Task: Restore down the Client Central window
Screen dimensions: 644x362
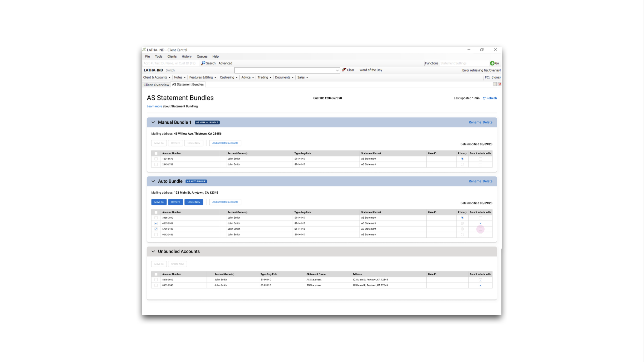Action: pos(482,50)
